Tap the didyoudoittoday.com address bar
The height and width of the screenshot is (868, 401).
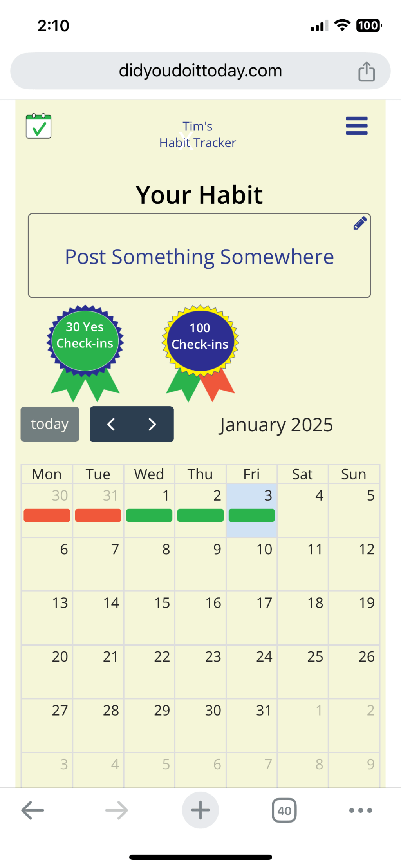coord(200,71)
